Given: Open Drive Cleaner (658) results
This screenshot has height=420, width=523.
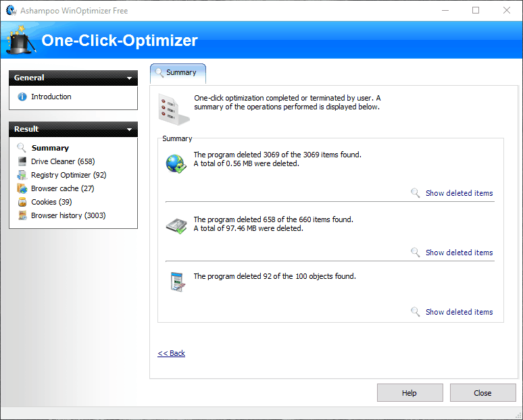Looking at the screenshot, I should (63, 161).
